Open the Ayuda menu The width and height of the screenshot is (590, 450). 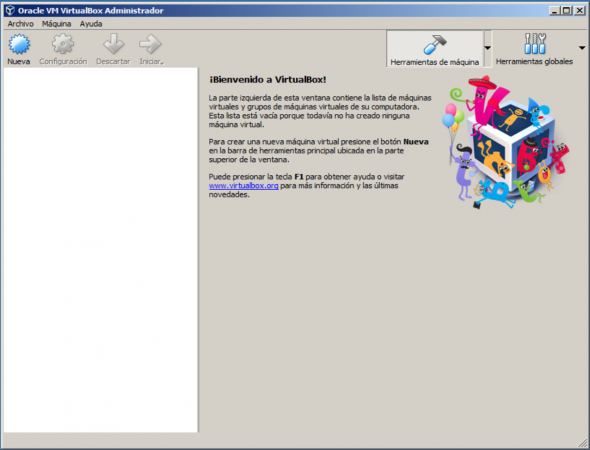click(x=91, y=24)
